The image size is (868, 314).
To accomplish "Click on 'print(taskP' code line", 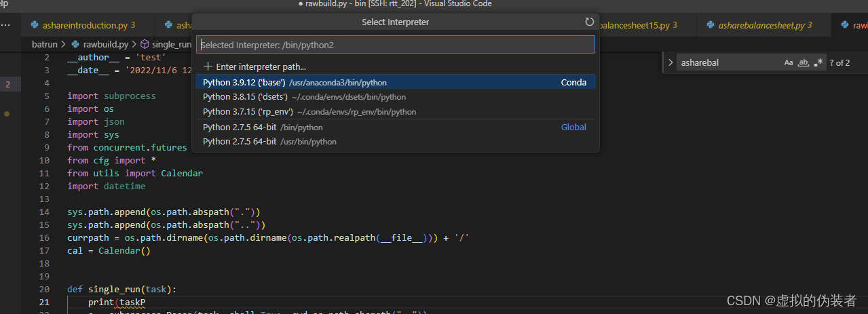I will click(x=117, y=302).
